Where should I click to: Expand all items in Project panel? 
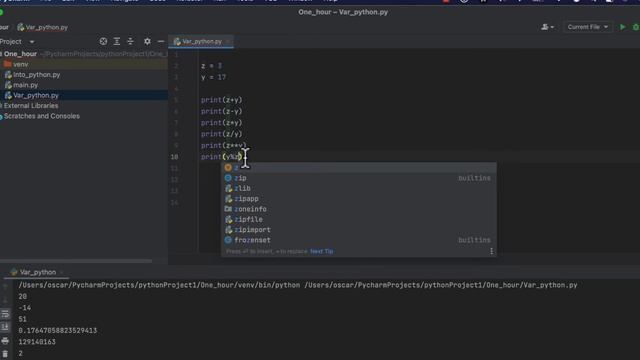pyautogui.click(x=117, y=41)
